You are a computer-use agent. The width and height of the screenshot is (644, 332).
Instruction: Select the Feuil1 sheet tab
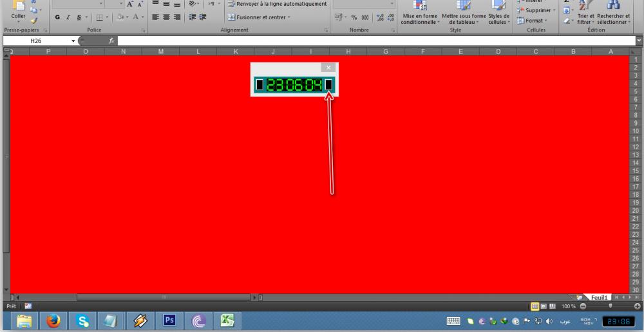pos(599,297)
